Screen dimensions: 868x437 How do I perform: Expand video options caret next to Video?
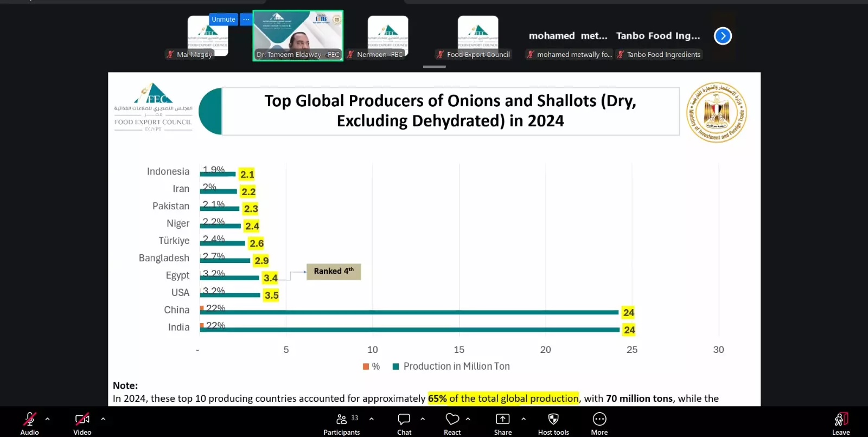103,419
